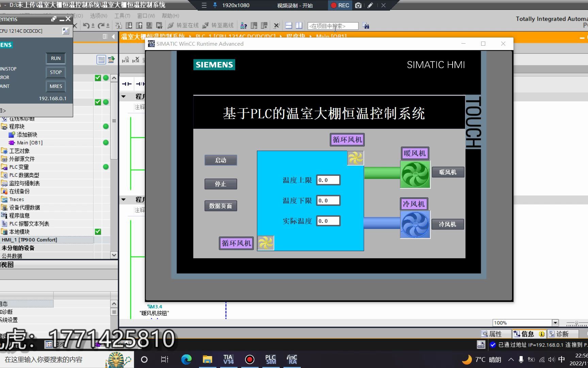588x368 pixels.
Task: Click 启动 (start) on the HMI screen
Action: point(220,160)
